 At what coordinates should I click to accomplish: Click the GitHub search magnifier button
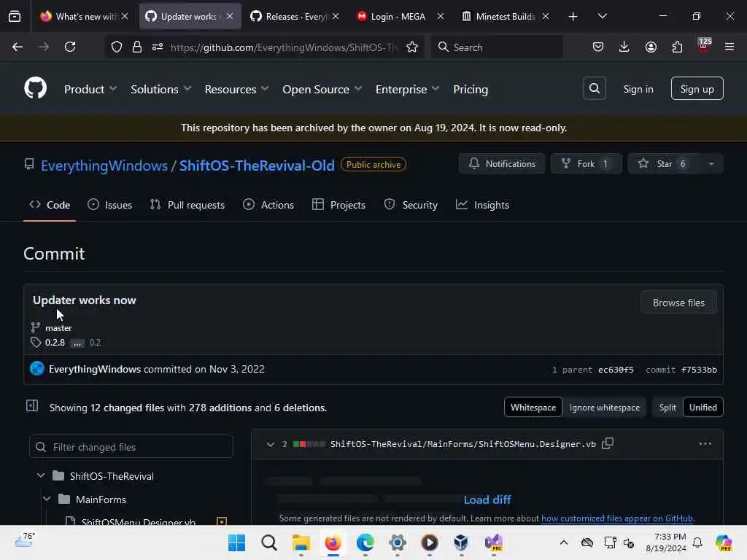[594, 88]
